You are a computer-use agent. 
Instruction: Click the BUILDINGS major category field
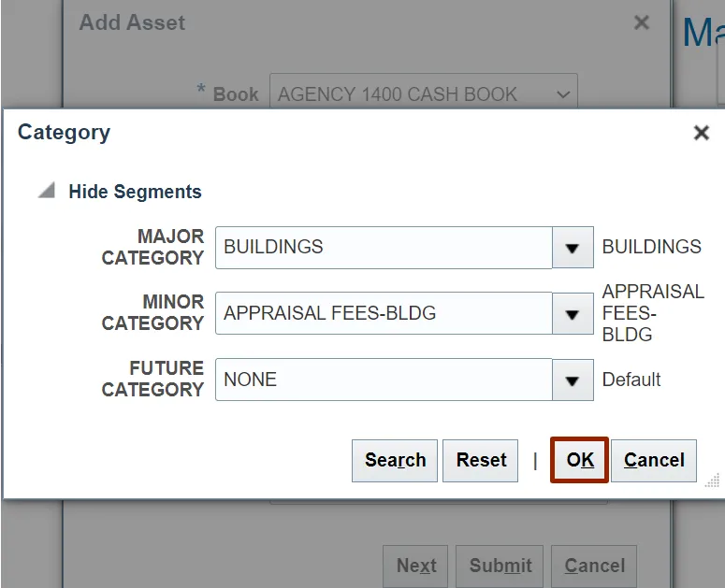click(384, 248)
